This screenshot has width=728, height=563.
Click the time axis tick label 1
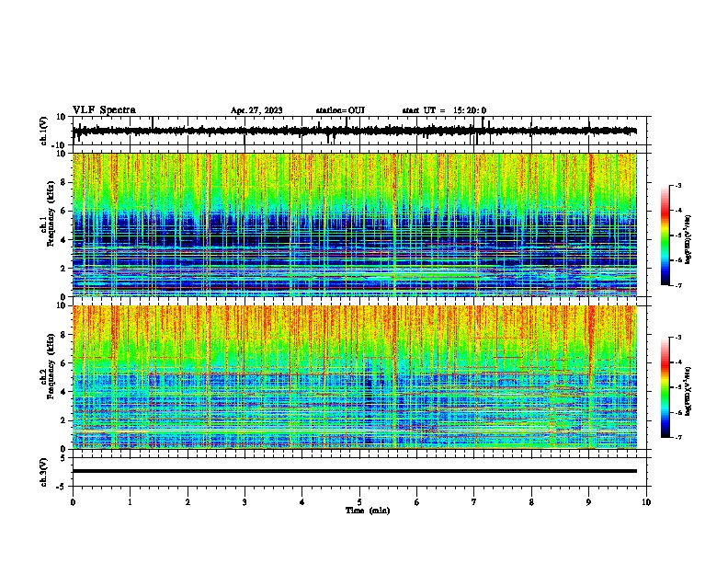click(x=130, y=502)
